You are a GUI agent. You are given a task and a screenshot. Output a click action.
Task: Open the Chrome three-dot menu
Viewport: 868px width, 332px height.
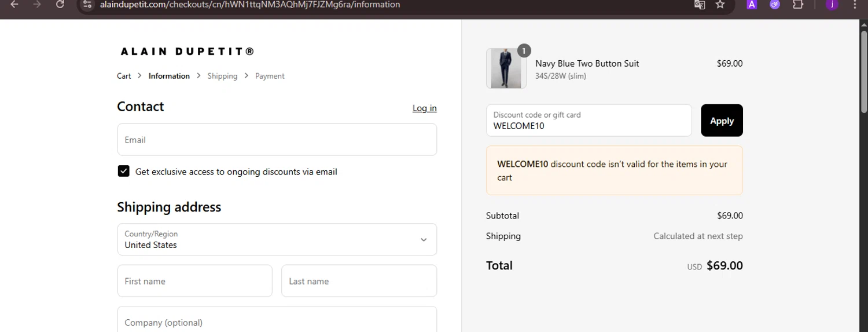tap(855, 5)
